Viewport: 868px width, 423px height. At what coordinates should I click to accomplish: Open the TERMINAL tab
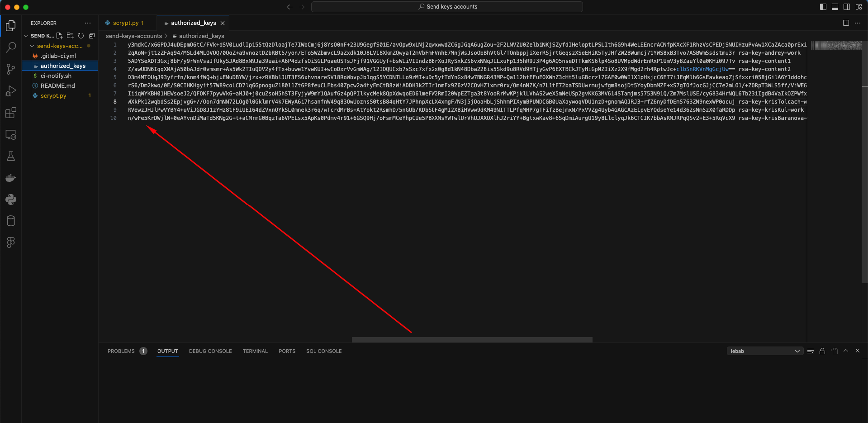click(x=255, y=351)
